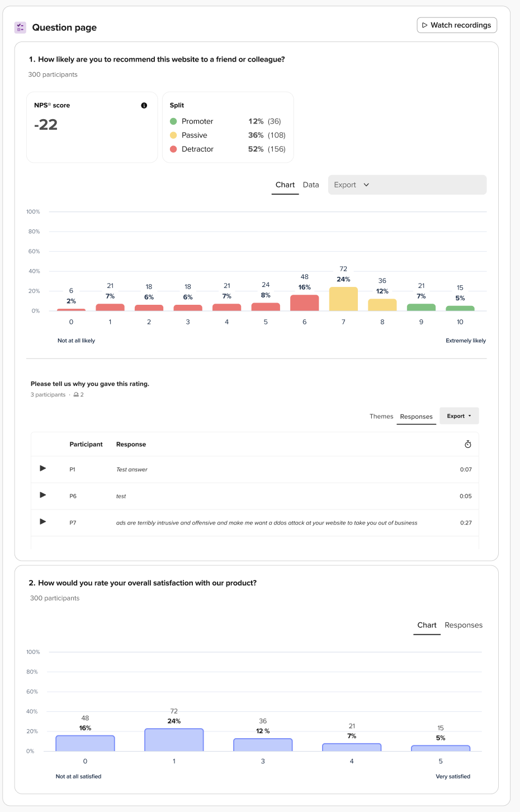Click the play icon inside Watch recordings

coord(424,25)
